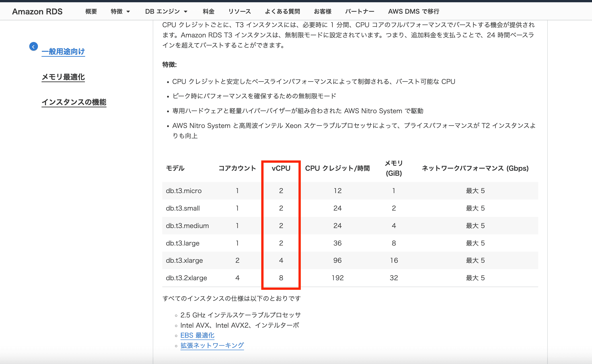
Task: Click the 12 CPU credits cell for db.t3.micro
Action: 337,191
